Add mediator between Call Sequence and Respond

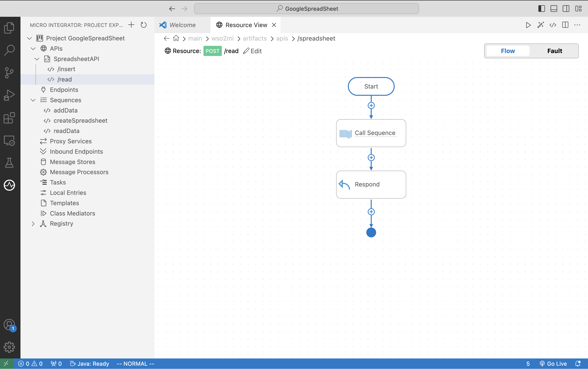pos(371,157)
